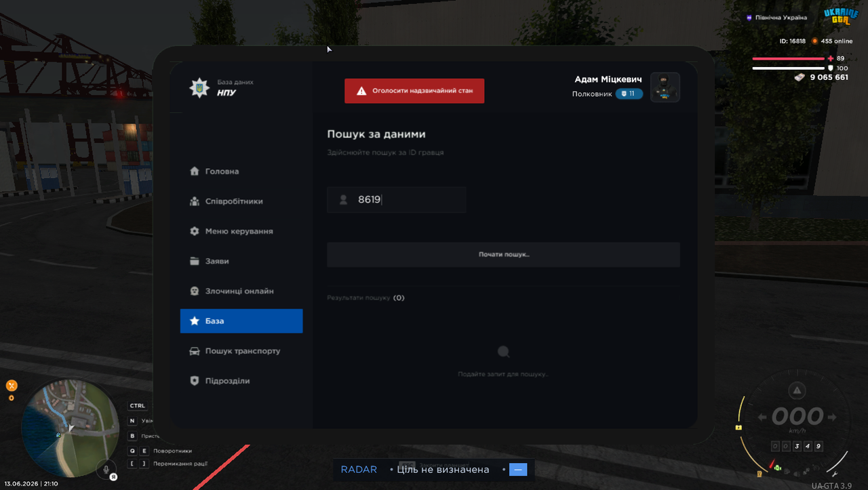The width and height of the screenshot is (868, 490).
Task: Click the purple server shield icon
Action: click(x=749, y=18)
